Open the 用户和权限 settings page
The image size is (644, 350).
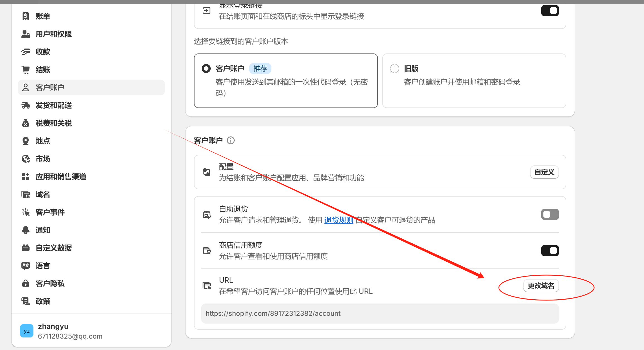(54, 34)
